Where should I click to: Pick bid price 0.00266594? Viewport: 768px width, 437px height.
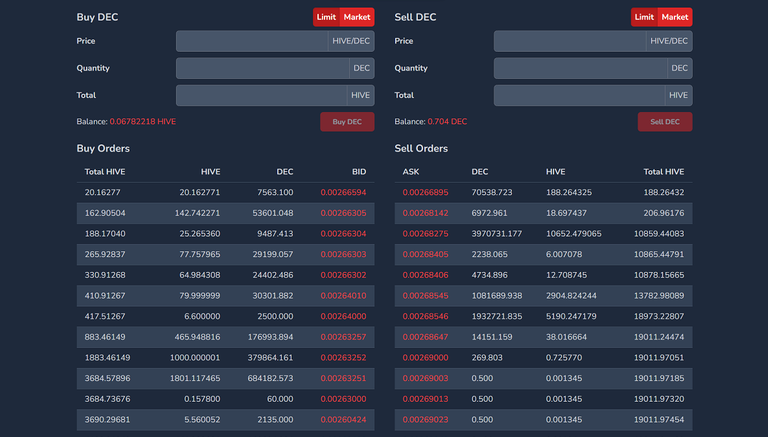point(343,193)
